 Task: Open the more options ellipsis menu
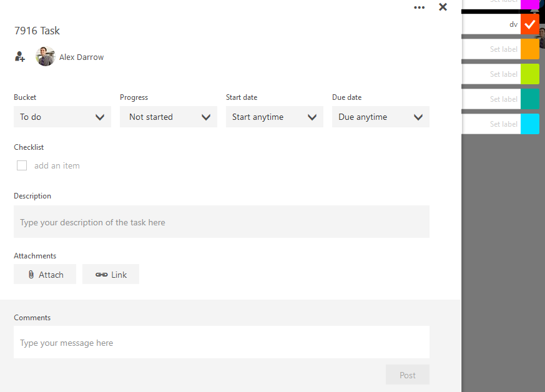coord(419,7)
